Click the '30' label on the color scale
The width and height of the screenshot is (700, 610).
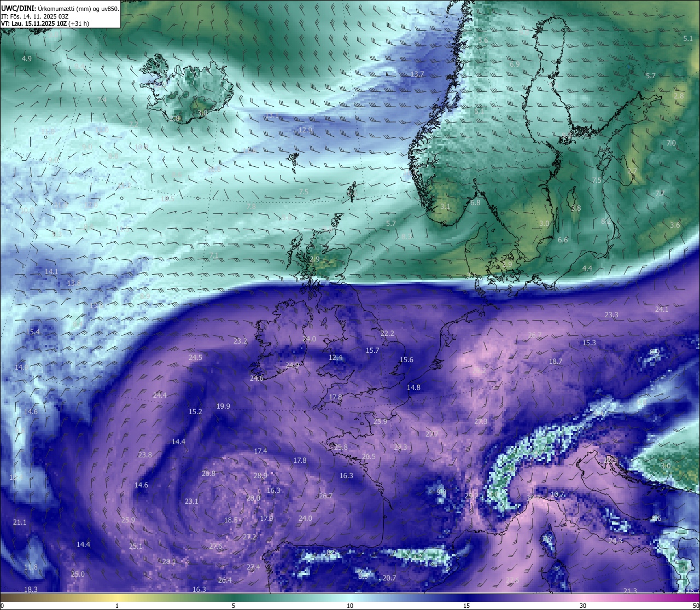coord(583,606)
